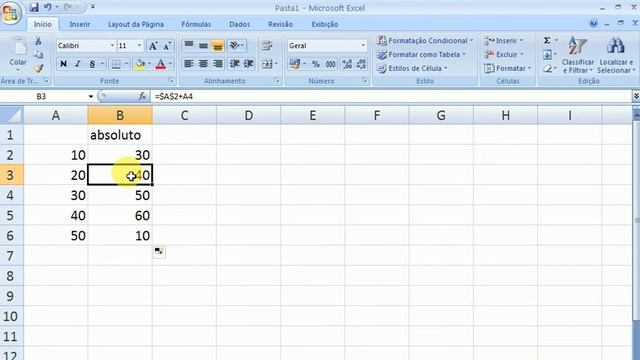Click the Inserir cells button
This screenshot has height=360, width=640.
pyautogui.click(x=503, y=40)
